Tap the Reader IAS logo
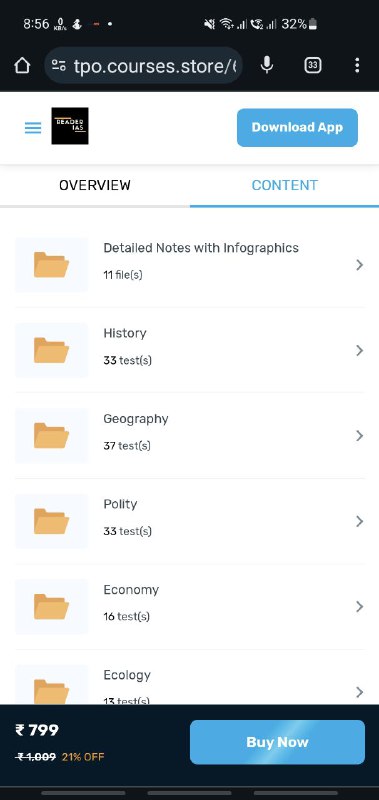This screenshot has height=800, width=379. (70, 126)
